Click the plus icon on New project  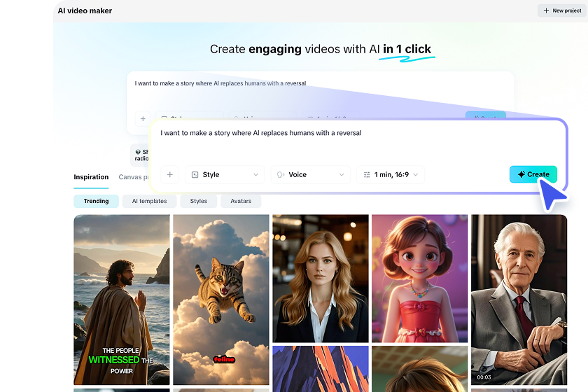tap(546, 10)
